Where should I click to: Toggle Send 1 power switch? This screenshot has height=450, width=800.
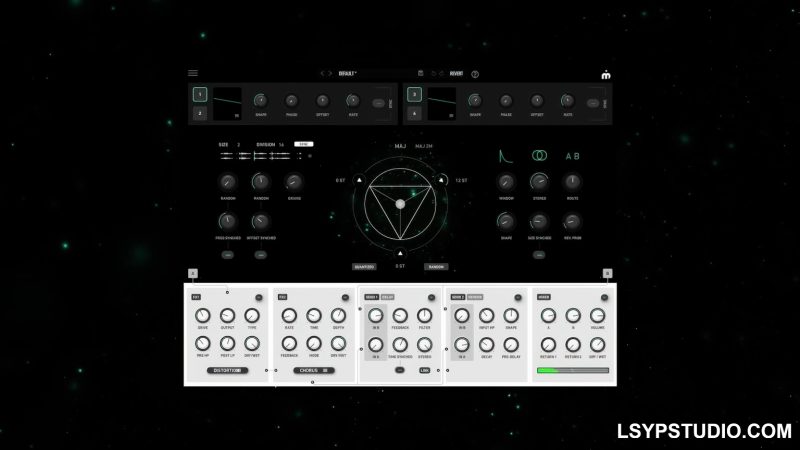[432, 297]
